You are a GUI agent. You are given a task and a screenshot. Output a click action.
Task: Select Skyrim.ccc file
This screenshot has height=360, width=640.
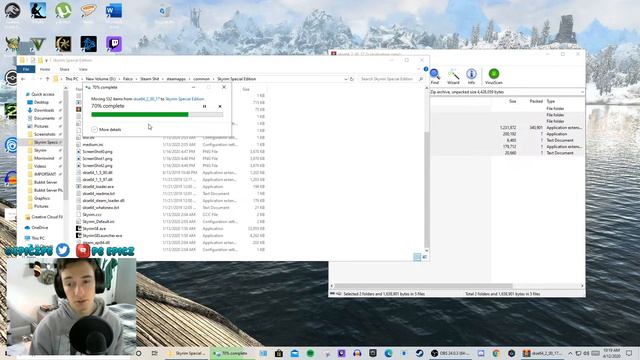92,214
